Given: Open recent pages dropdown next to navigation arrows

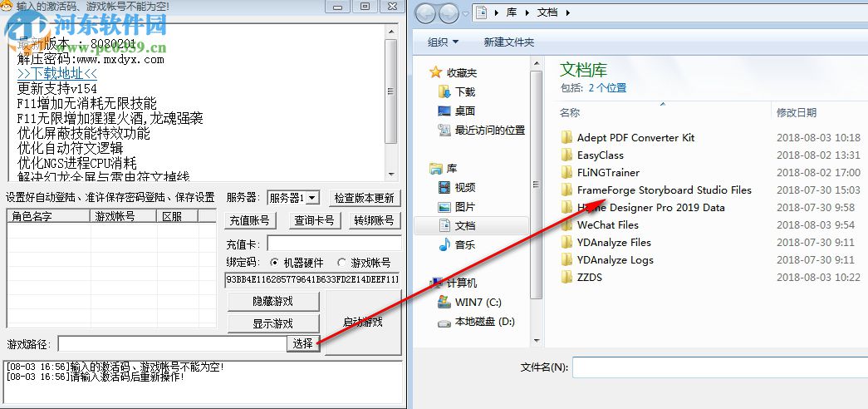Looking at the screenshot, I should pyautogui.click(x=465, y=12).
